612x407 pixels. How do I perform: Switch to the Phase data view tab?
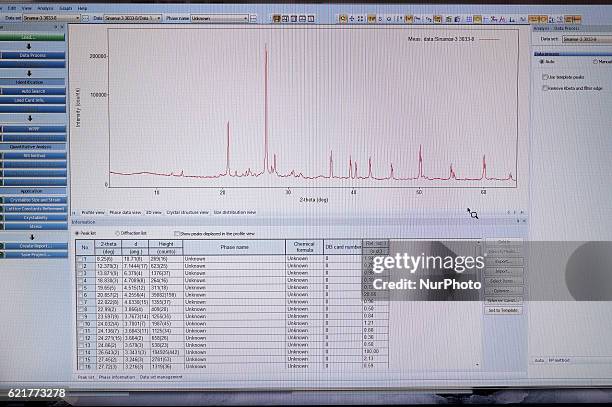(125, 212)
